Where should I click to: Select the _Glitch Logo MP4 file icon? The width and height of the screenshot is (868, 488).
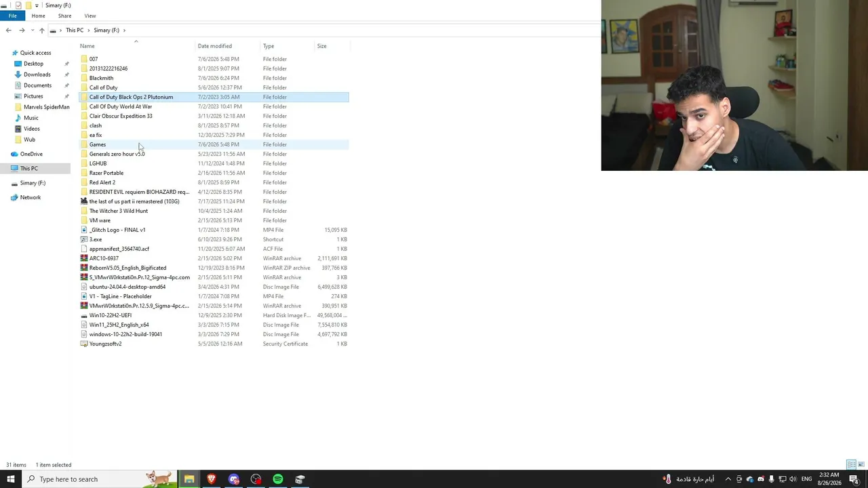click(84, 230)
